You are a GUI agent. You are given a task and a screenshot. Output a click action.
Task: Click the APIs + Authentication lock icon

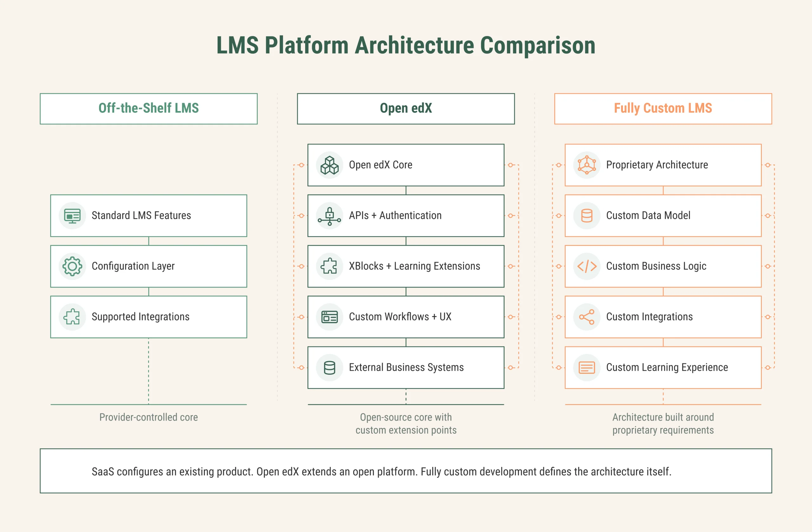[330, 216]
